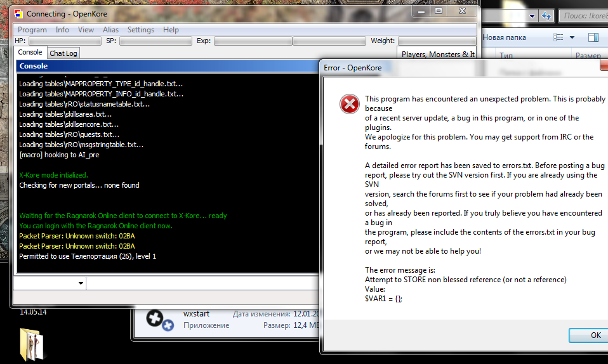Click the 'Packet Parser: Unknown switch: 02BA' first line
This screenshot has height=364, width=608.
point(77,236)
